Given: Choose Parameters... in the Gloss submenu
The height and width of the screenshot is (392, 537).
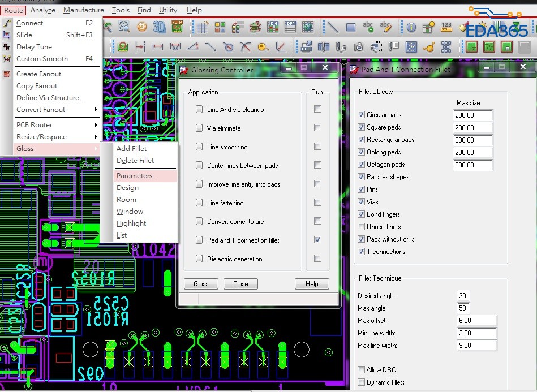Looking at the screenshot, I should [x=137, y=176].
